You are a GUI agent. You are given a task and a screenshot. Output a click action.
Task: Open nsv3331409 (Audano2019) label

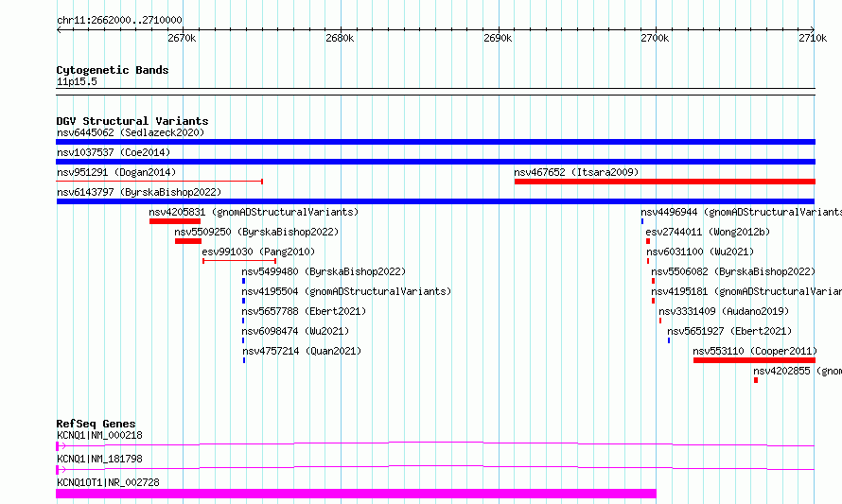[x=724, y=311]
